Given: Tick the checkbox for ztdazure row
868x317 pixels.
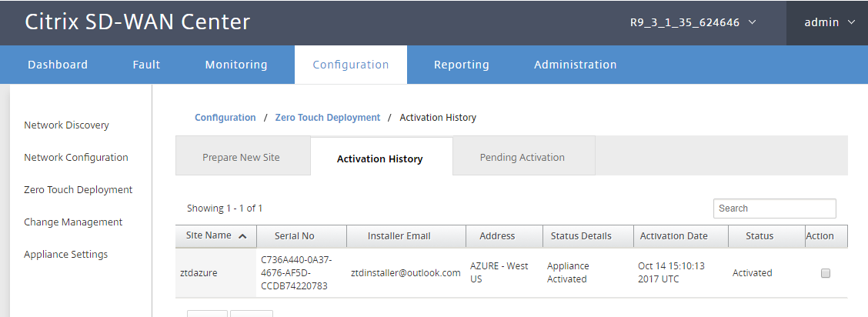Looking at the screenshot, I should point(826,272).
